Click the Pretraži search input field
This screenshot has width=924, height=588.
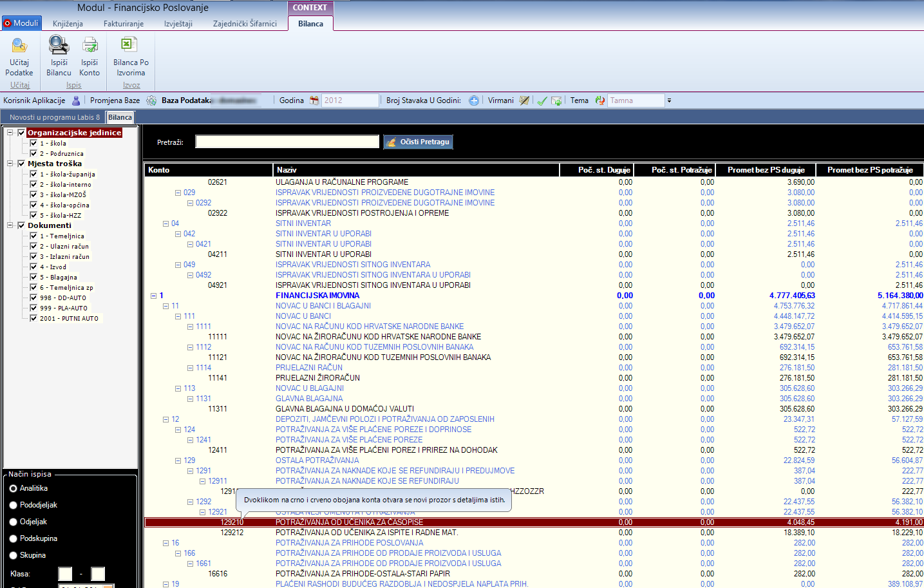pos(287,142)
